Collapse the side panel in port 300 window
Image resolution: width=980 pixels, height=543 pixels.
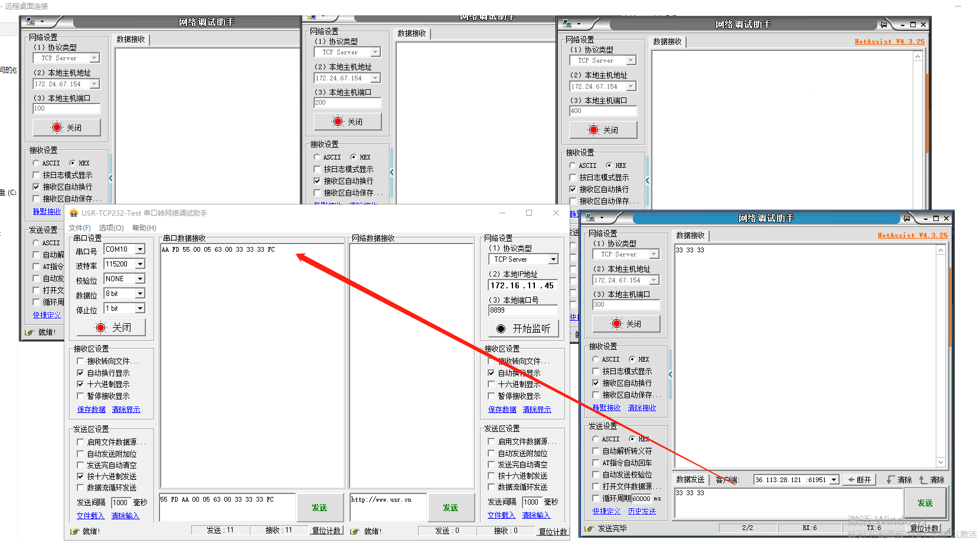(671, 375)
